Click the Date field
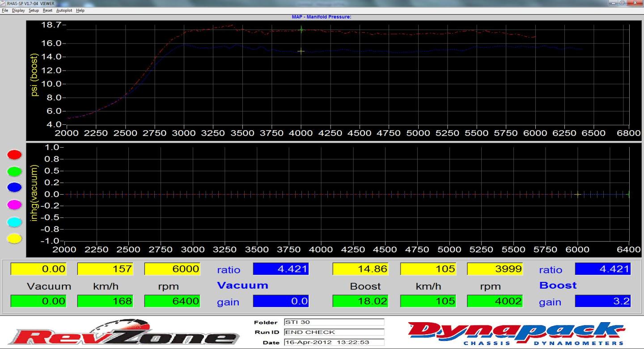Viewport: 644px width, 349px height. (334, 343)
